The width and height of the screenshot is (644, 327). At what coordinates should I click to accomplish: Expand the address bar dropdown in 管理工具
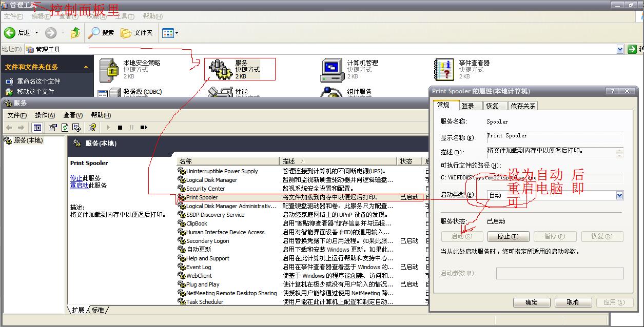tap(620, 49)
